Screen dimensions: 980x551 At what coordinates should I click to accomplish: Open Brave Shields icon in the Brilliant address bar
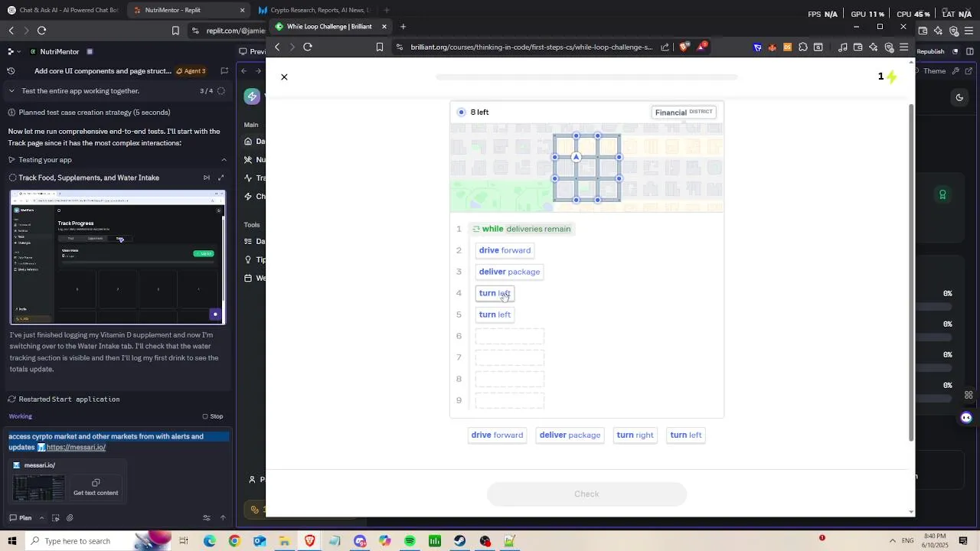pyautogui.click(x=684, y=47)
